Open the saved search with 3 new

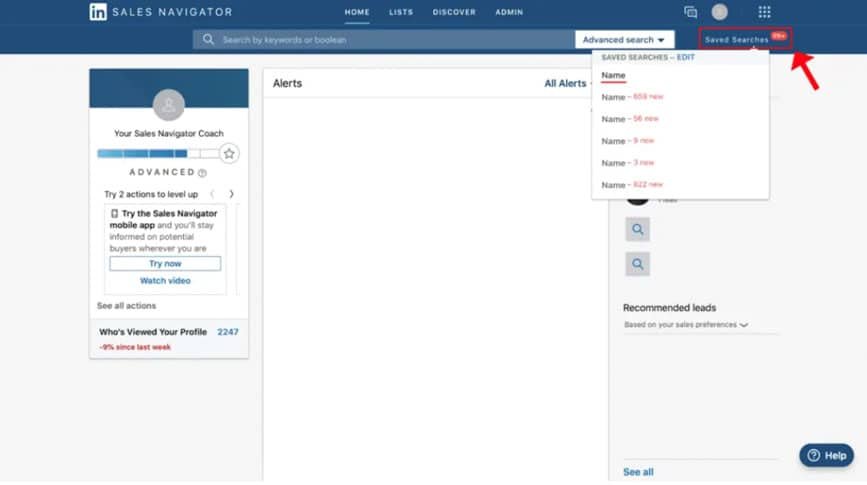pyautogui.click(x=628, y=163)
